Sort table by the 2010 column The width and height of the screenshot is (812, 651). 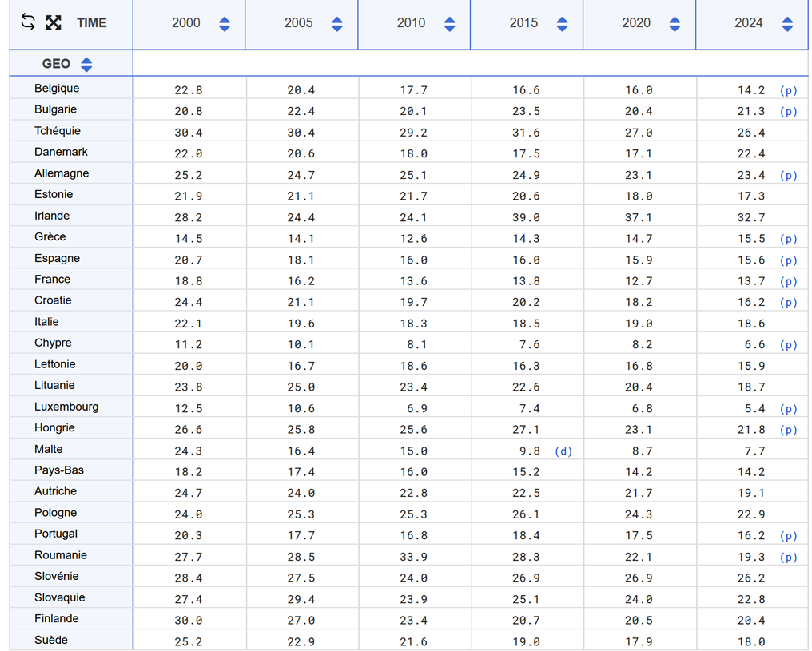[x=450, y=24]
